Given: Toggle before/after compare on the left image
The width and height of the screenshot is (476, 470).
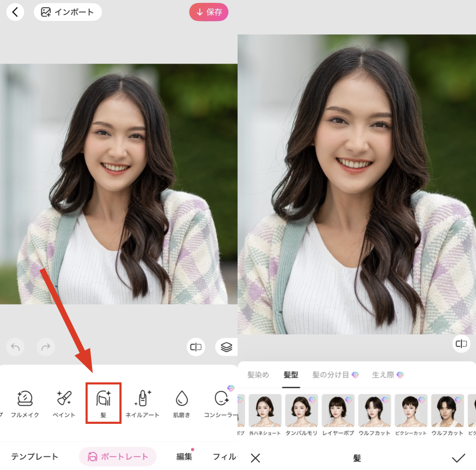Looking at the screenshot, I should coord(196,347).
